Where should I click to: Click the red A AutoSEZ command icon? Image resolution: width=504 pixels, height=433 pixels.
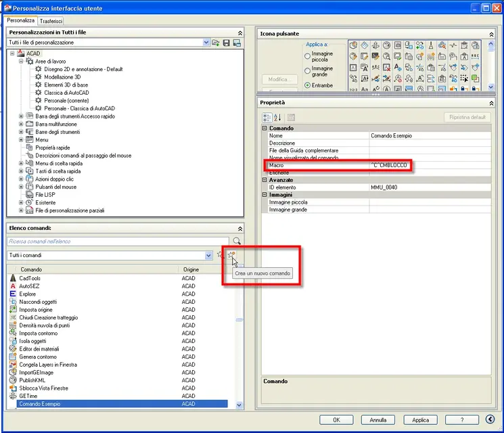click(13, 286)
